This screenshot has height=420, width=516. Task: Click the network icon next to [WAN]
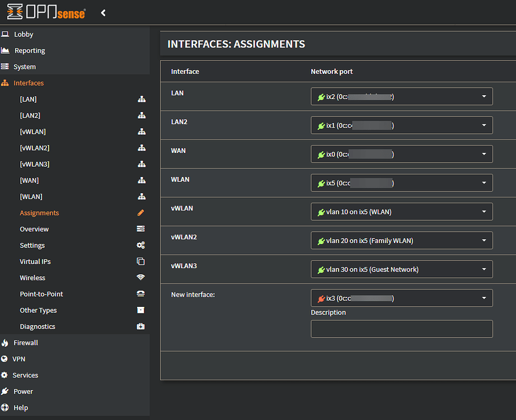[x=142, y=180]
